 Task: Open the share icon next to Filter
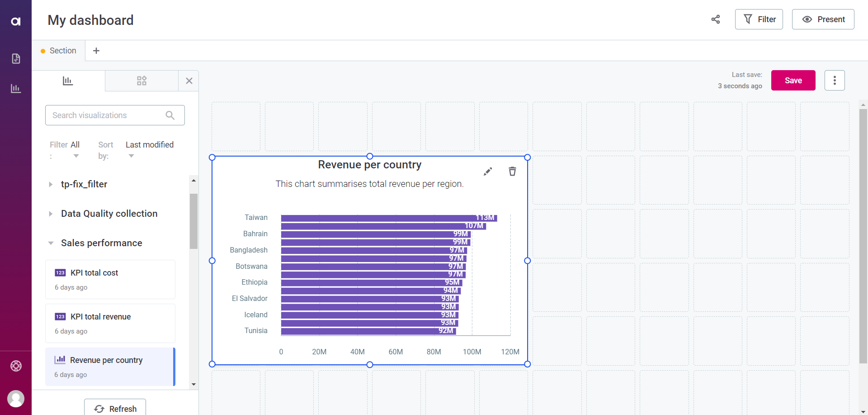pyautogui.click(x=715, y=19)
